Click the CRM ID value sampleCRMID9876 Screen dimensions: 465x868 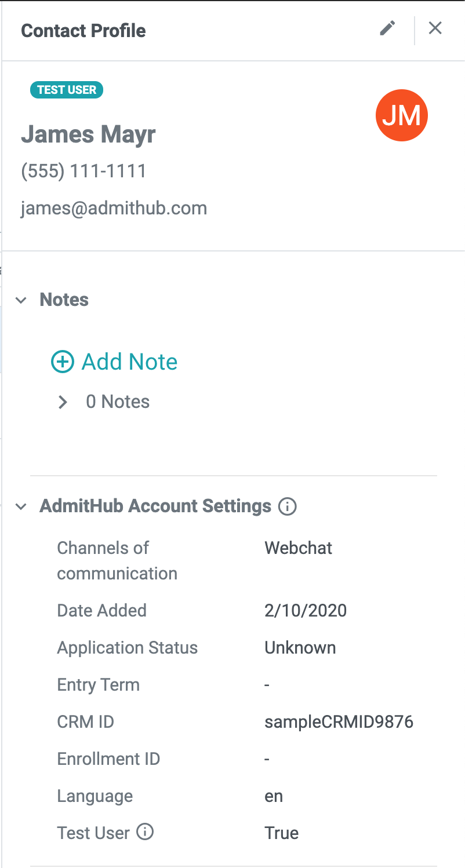coord(339,722)
